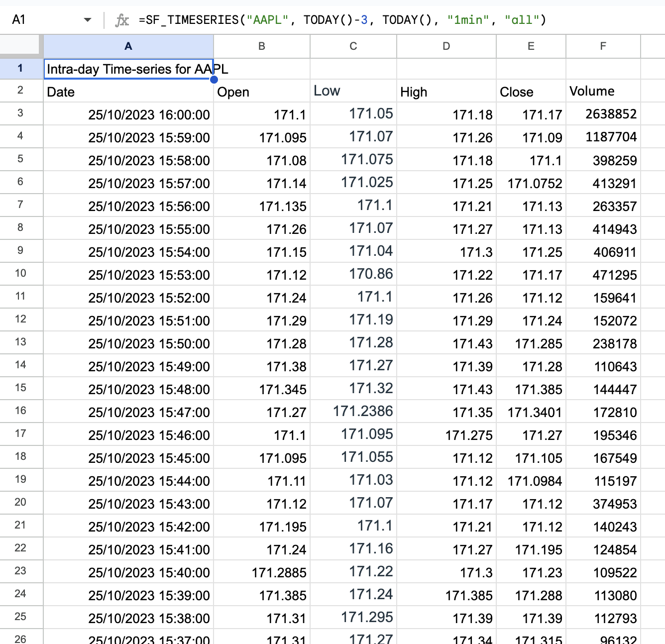Select date cell 25/10/2023 15:53:00
This screenshot has height=644, width=665.
coord(128,275)
